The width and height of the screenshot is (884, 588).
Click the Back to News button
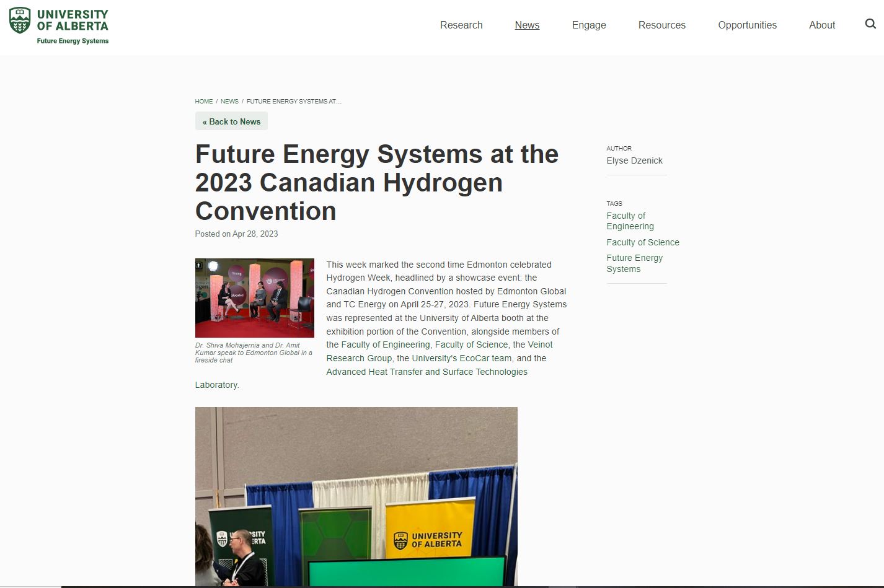(231, 121)
